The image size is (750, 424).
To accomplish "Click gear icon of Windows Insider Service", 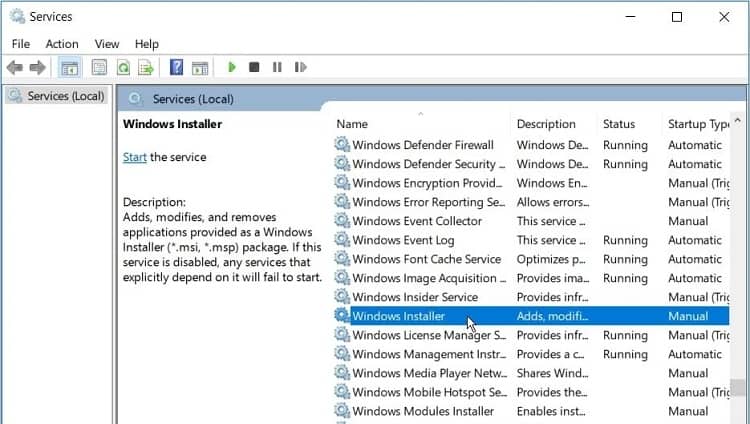I will tap(342, 296).
